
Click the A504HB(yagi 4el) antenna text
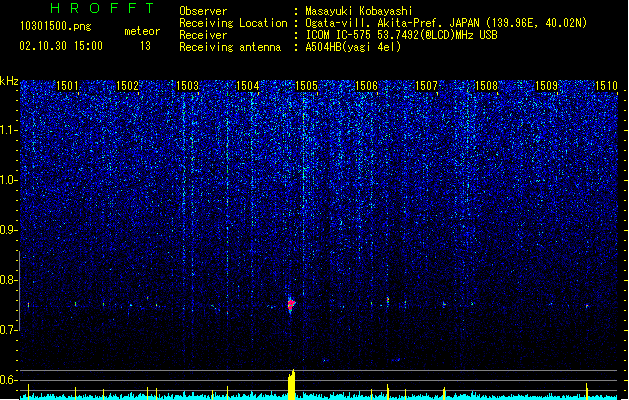[353, 47]
